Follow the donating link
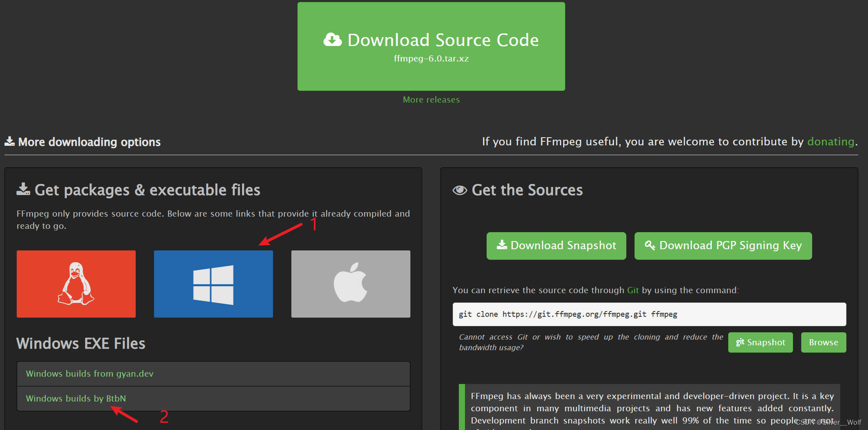Viewport: 868px width, 430px height. [x=831, y=142]
